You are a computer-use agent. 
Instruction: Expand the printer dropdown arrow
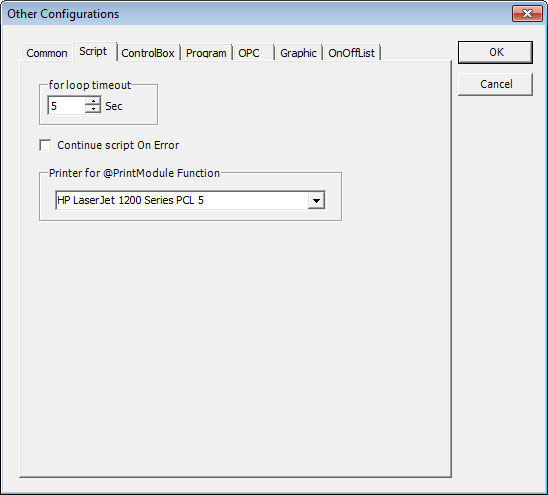316,200
